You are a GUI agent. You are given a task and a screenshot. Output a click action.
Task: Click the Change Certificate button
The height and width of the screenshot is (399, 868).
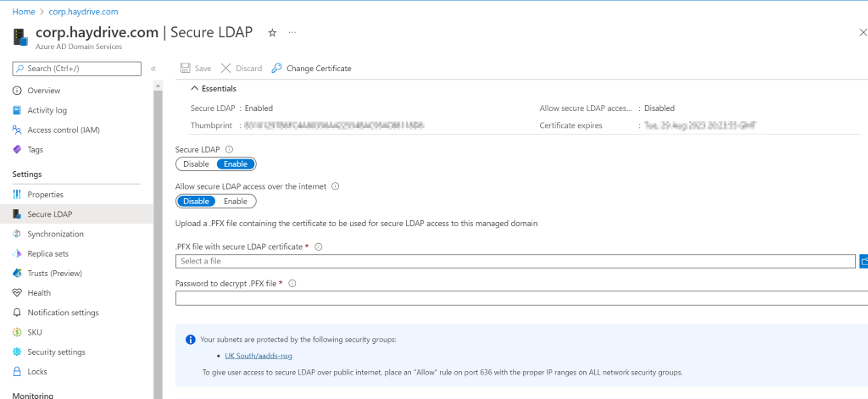(x=312, y=68)
